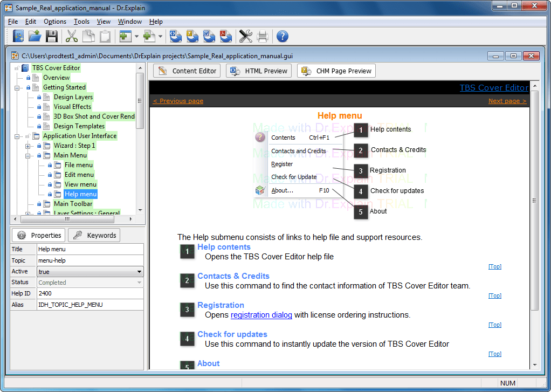551x392 pixels.
Task: Save project using the floppy disk icon
Action: [x=52, y=36]
